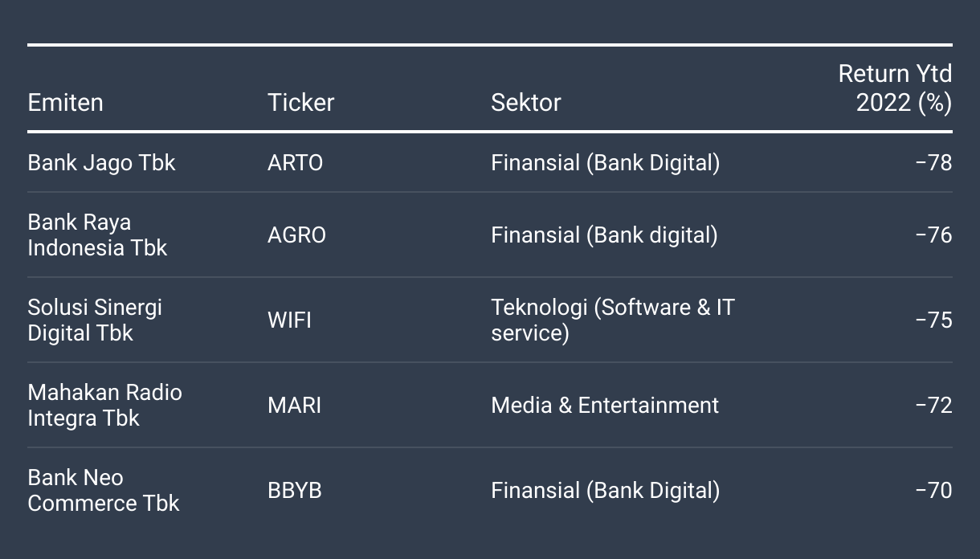This screenshot has height=559, width=980.
Task: Select the −72 return value
Action: [933, 405]
